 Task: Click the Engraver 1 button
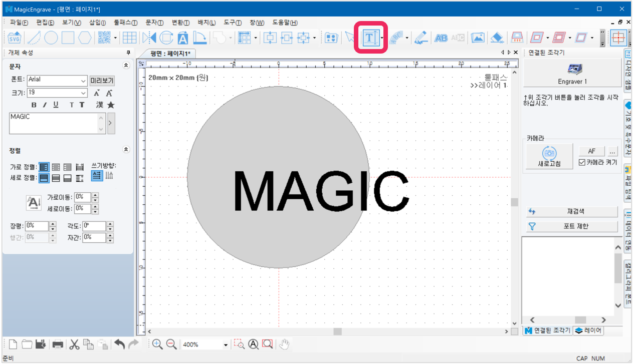[x=572, y=73]
